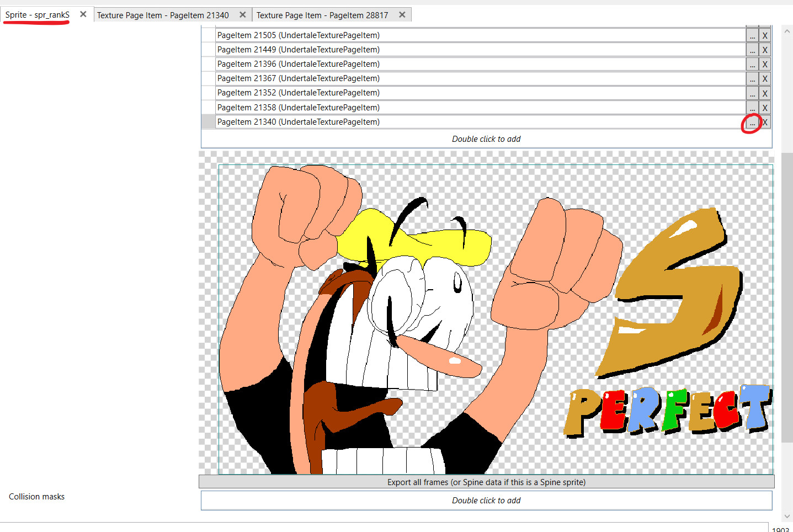The height and width of the screenshot is (532, 793).
Task: Switch to Texture Page Item - PageItem 21340 tab
Action: pos(163,15)
